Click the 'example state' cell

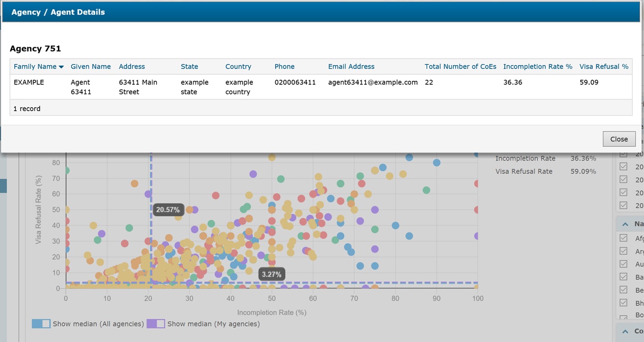click(195, 87)
